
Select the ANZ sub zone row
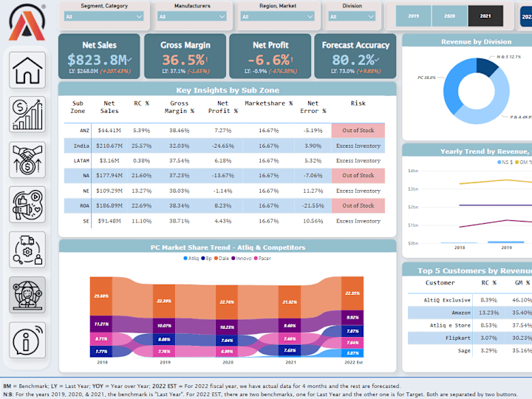(x=225, y=130)
